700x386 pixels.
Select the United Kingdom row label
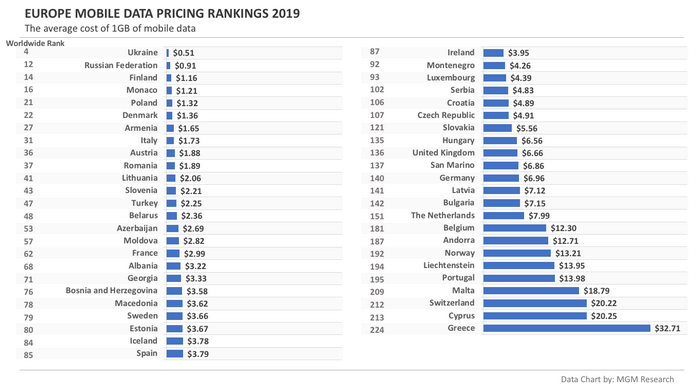pos(443,153)
